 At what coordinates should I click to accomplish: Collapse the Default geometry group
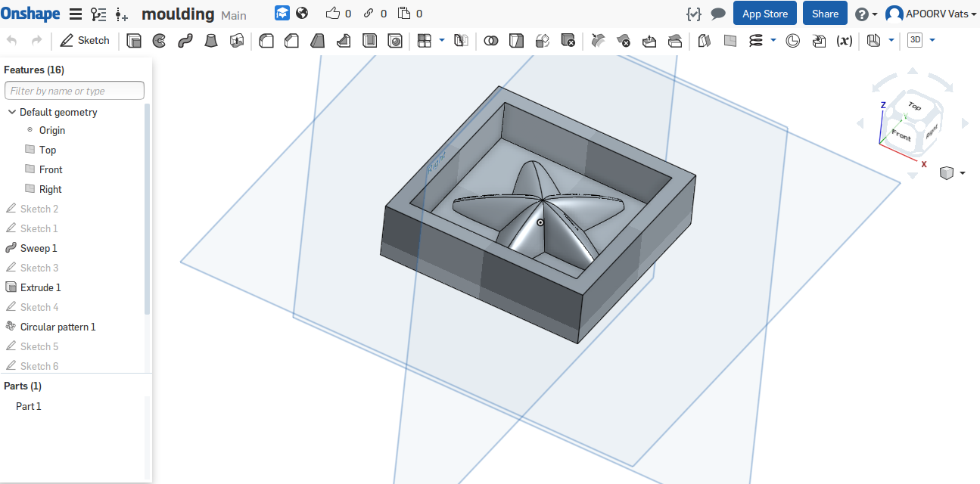point(12,112)
